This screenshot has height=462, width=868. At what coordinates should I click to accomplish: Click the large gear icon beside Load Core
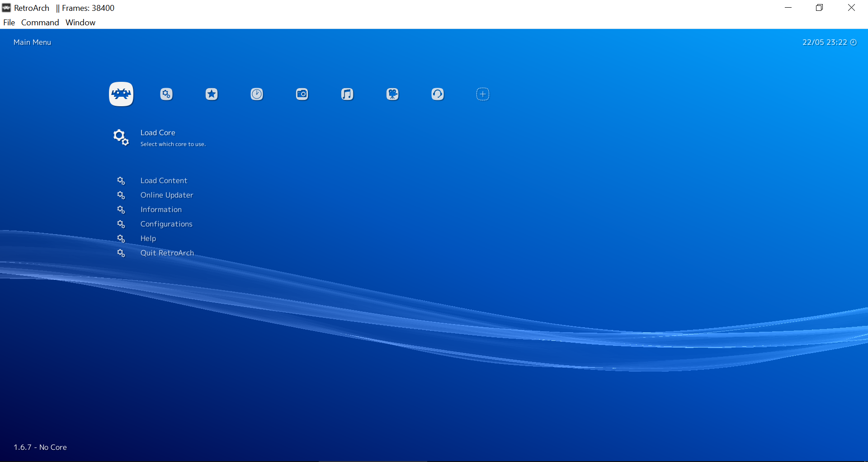coord(121,137)
